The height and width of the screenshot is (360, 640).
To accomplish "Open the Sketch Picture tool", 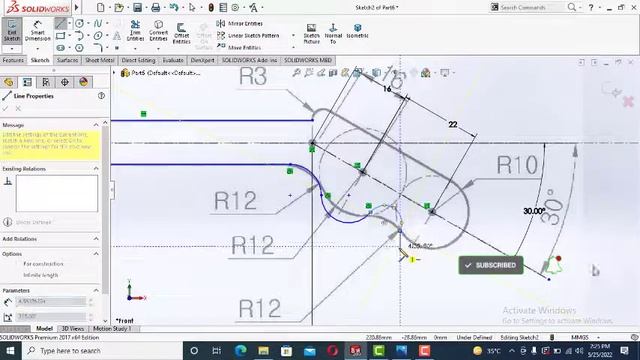I will tap(311, 33).
